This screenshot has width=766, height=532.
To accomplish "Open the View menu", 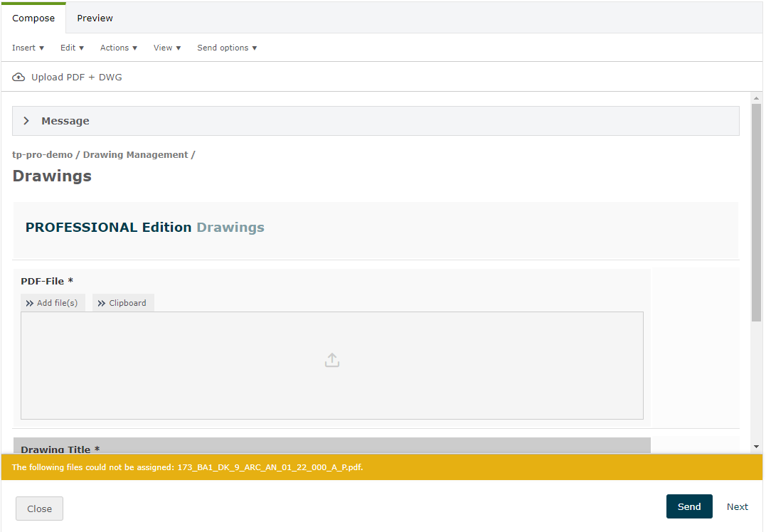I will pos(167,48).
